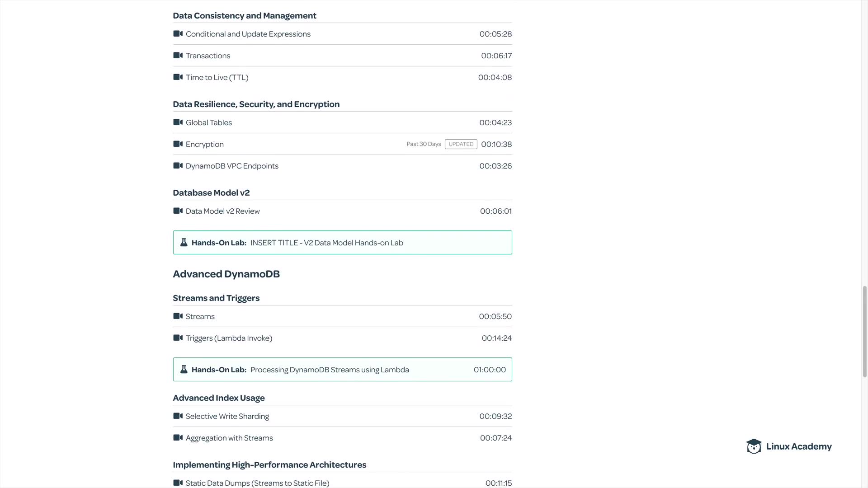Open Static Data Dumps lesson

(257, 483)
